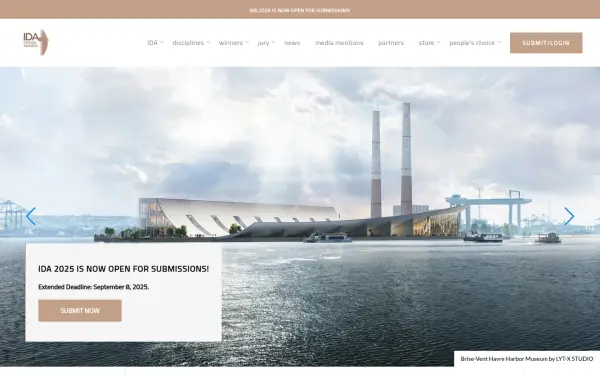
Task: Expand the IDA menu chevron
Action: tap(162, 42)
